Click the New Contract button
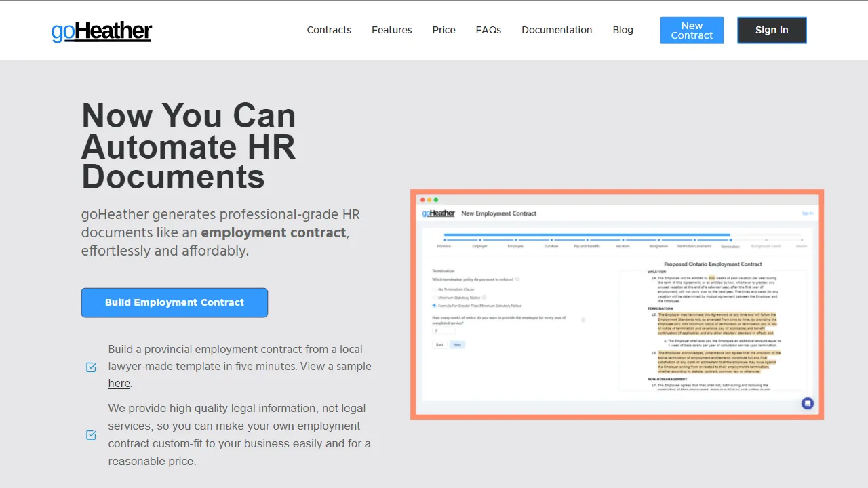Image resolution: width=868 pixels, height=488 pixels. click(692, 30)
